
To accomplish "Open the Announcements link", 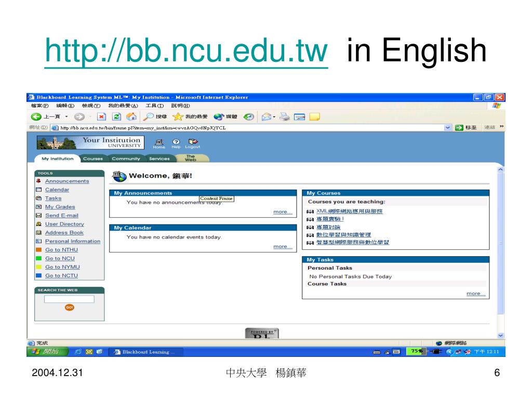I will (67, 181).
